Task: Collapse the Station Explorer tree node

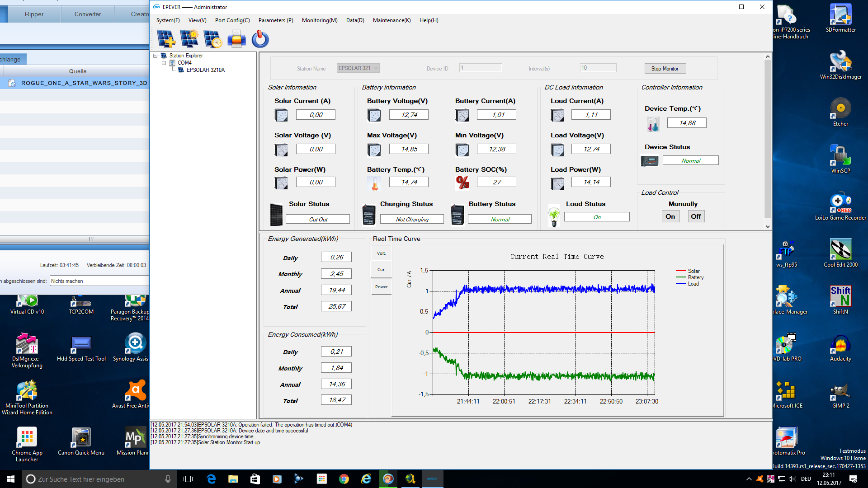Action: click(156, 56)
